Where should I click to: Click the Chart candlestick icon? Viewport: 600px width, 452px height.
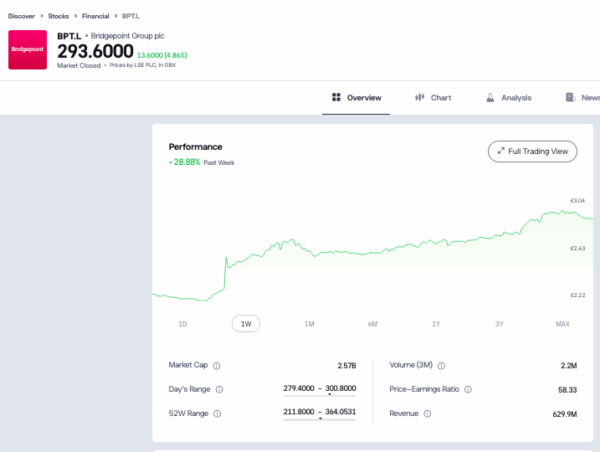pyautogui.click(x=420, y=97)
